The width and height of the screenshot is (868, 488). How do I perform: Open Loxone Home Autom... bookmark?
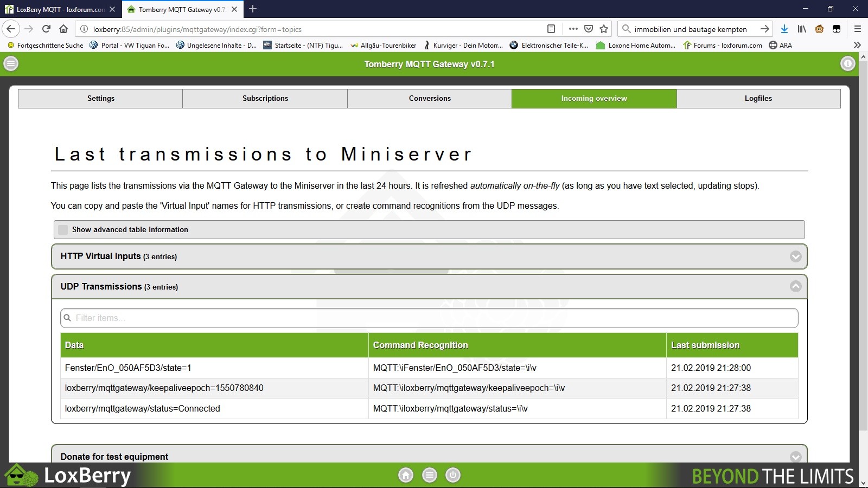coord(636,46)
